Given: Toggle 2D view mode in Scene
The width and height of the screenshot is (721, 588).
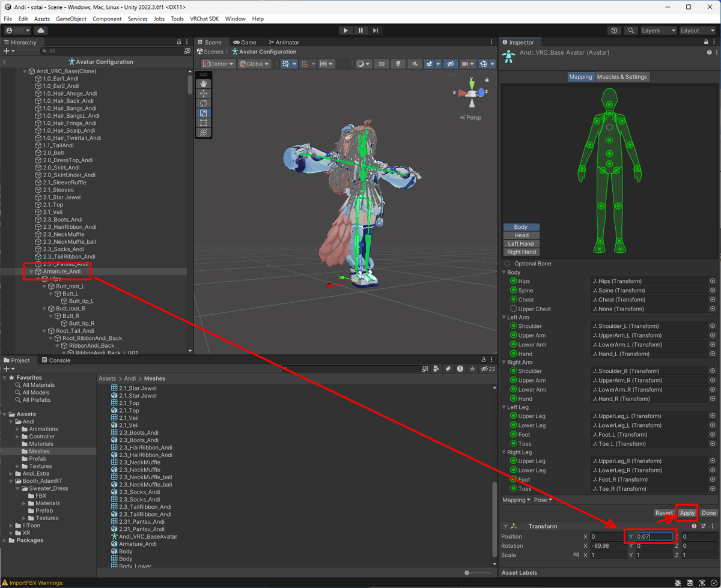Looking at the screenshot, I should (381, 64).
